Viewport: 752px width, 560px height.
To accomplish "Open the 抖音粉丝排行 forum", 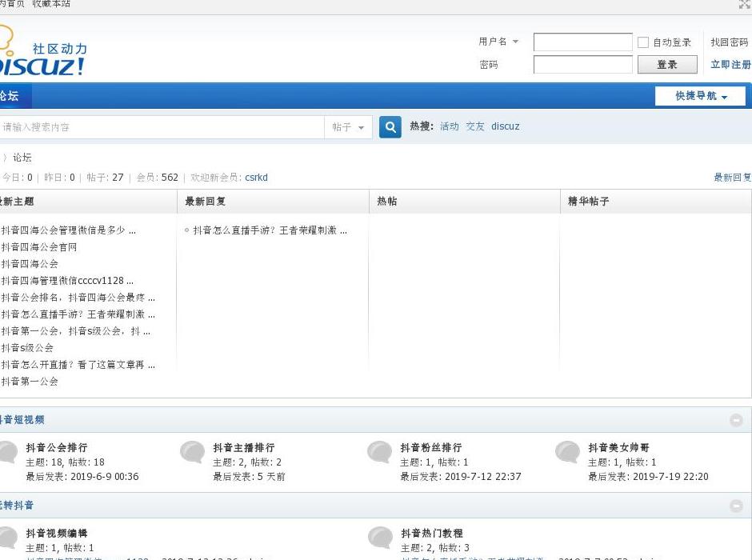I will [x=431, y=448].
